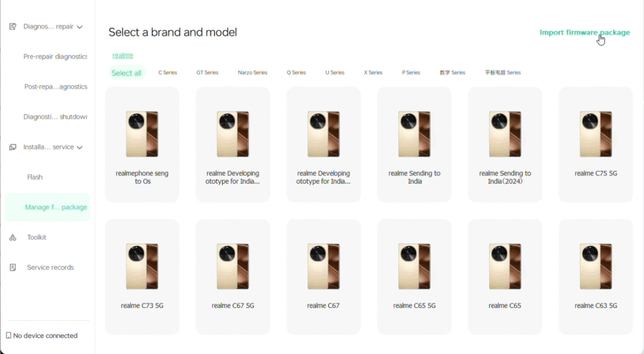This screenshot has height=354, width=644.
Task: Open Post-repair diagnostics
Action: pos(55,87)
